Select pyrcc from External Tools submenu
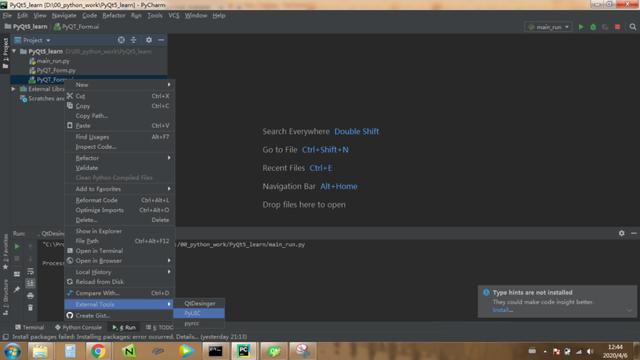The width and height of the screenshot is (640, 360). tap(199, 324)
